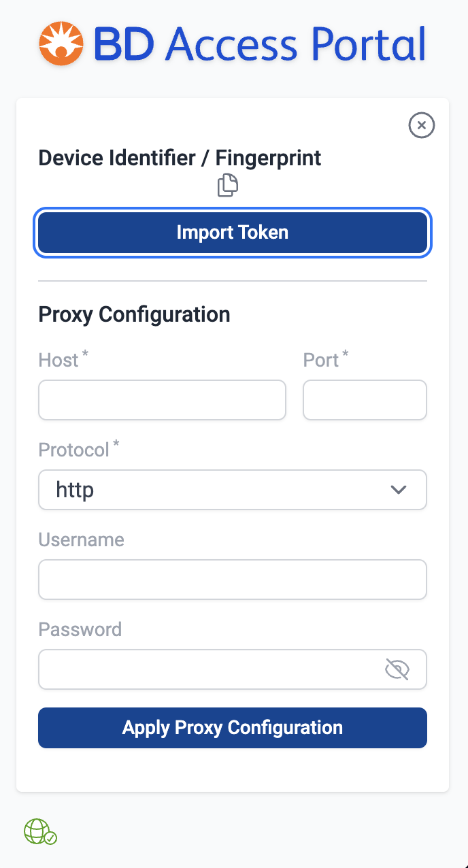Click the Username field label
This screenshot has width=468, height=868.
pos(81,539)
